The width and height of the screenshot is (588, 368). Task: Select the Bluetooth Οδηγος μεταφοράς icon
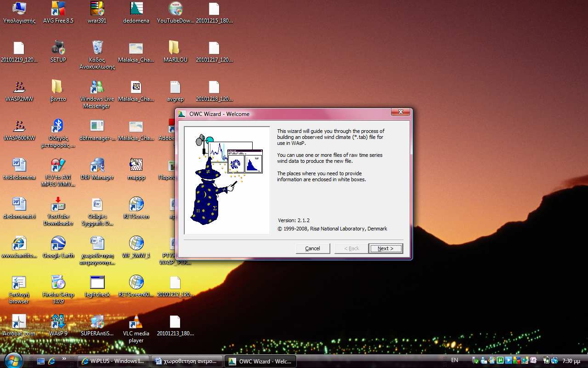[58, 133]
